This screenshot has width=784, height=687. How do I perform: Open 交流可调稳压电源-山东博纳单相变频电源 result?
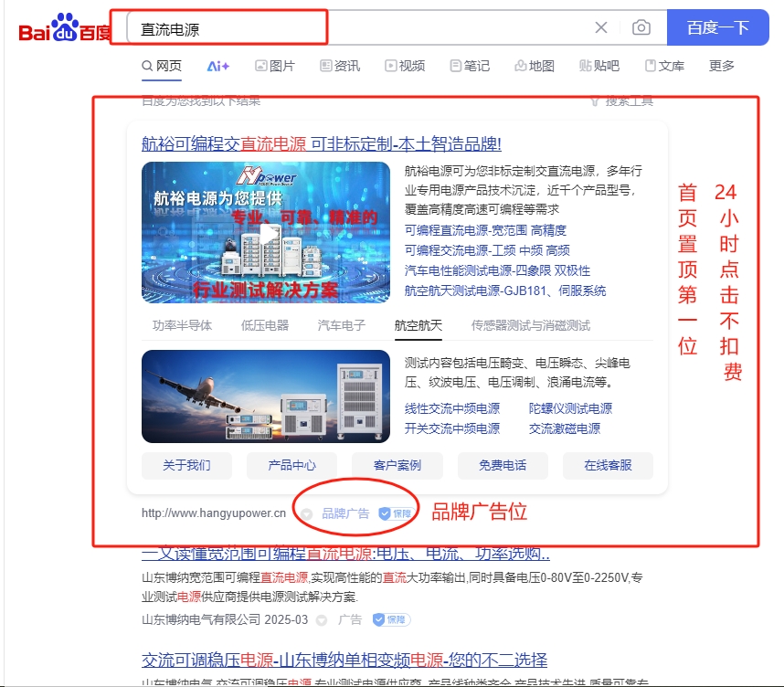coord(344,660)
